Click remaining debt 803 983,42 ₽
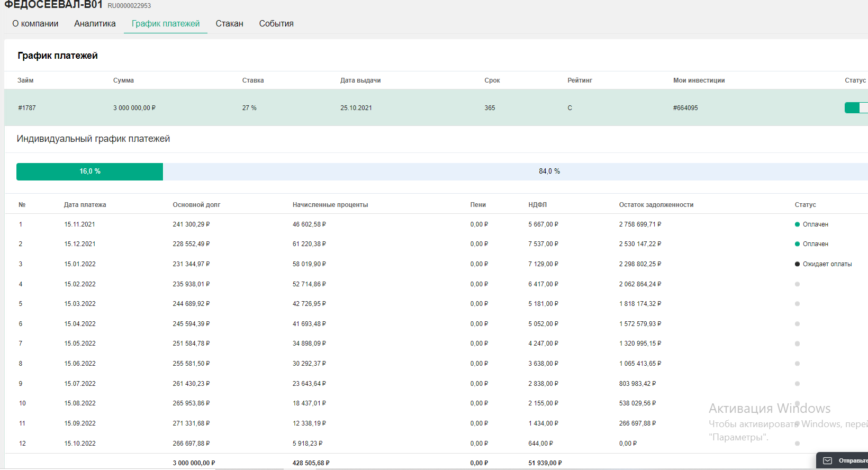The width and height of the screenshot is (868, 470). (x=637, y=384)
